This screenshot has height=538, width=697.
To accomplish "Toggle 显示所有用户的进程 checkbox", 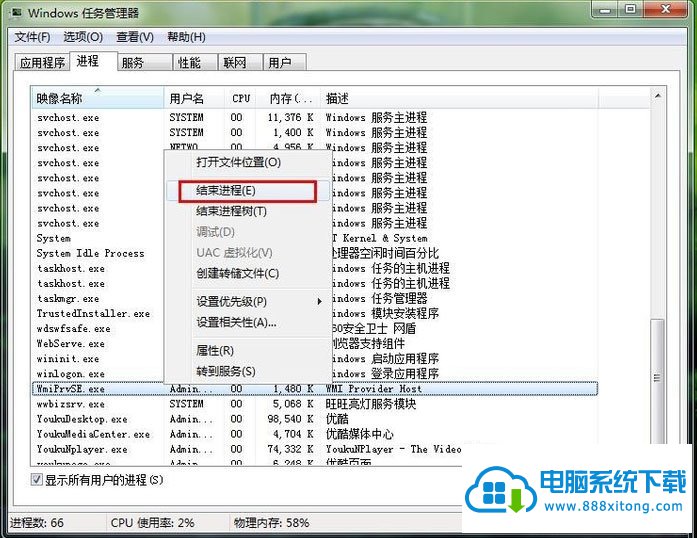I will pyautogui.click(x=37, y=481).
